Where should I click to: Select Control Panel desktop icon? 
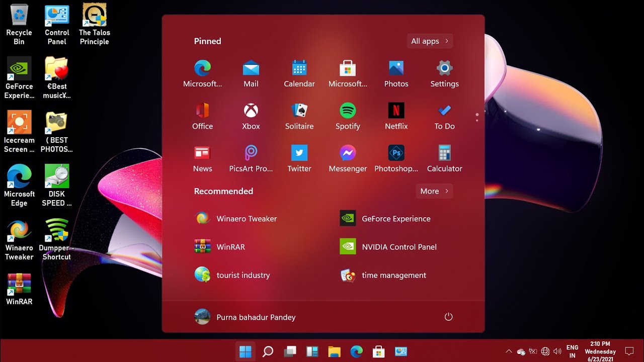pos(57,25)
